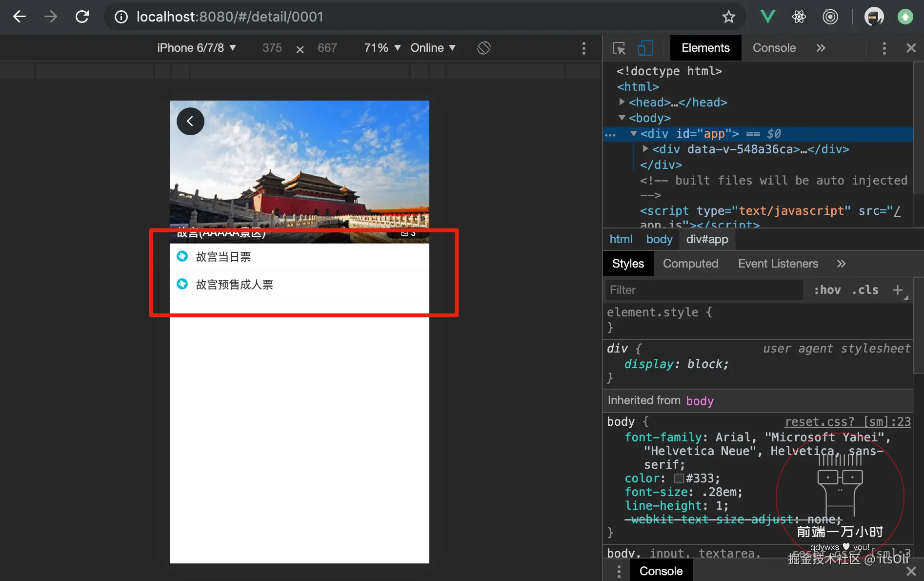Click the #333 color swatch
The image size is (924, 581).
point(679,478)
